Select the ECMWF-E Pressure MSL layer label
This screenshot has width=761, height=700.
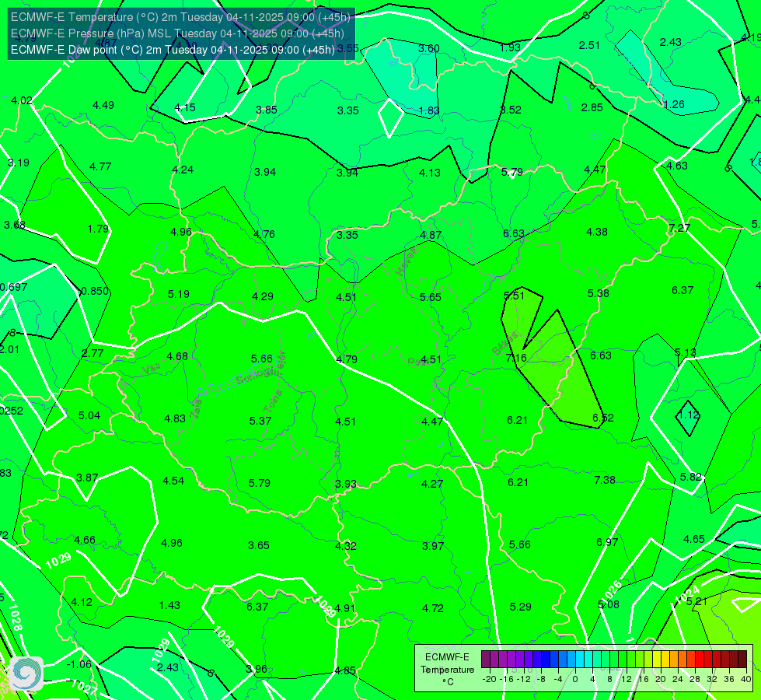point(178,33)
